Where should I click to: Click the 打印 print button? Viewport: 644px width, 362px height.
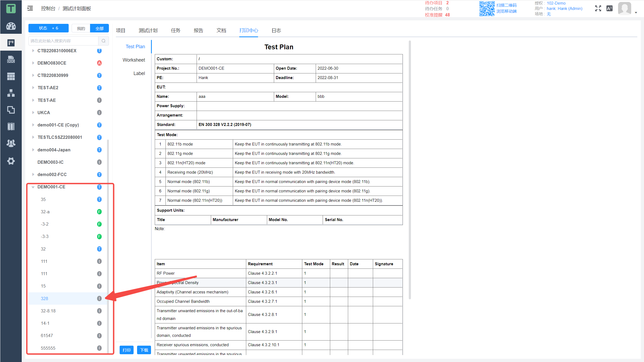coord(127,350)
